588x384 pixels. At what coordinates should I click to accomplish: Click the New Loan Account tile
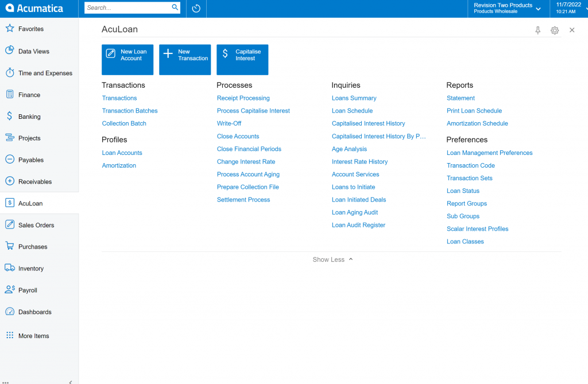click(x=127, y=60)
